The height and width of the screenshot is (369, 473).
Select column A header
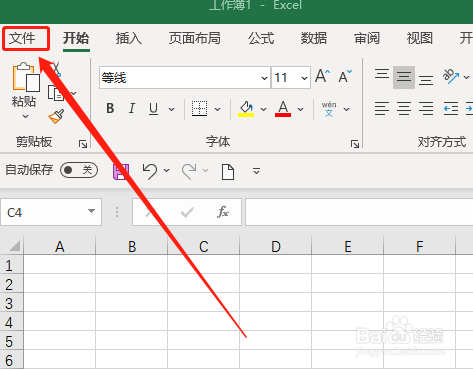coord(60,246)
